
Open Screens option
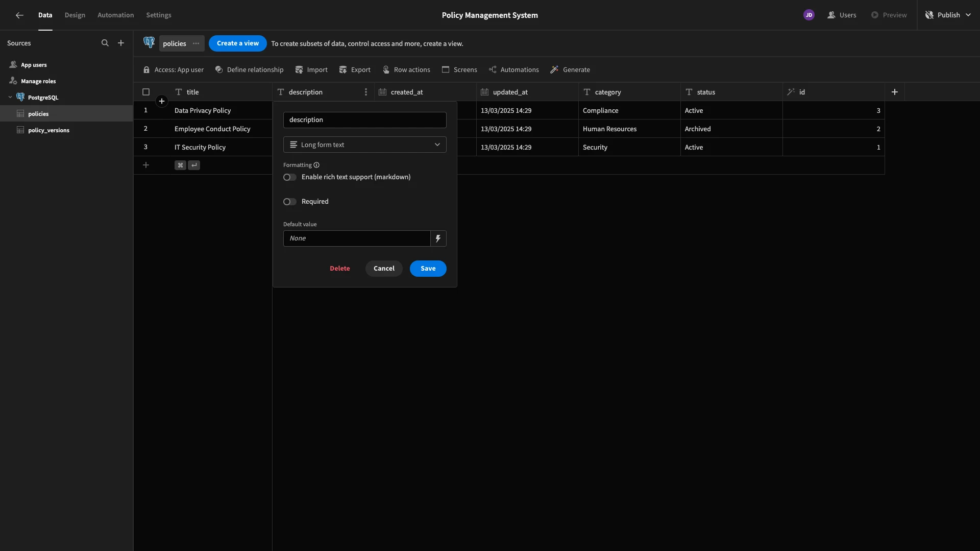pos(459,70)
